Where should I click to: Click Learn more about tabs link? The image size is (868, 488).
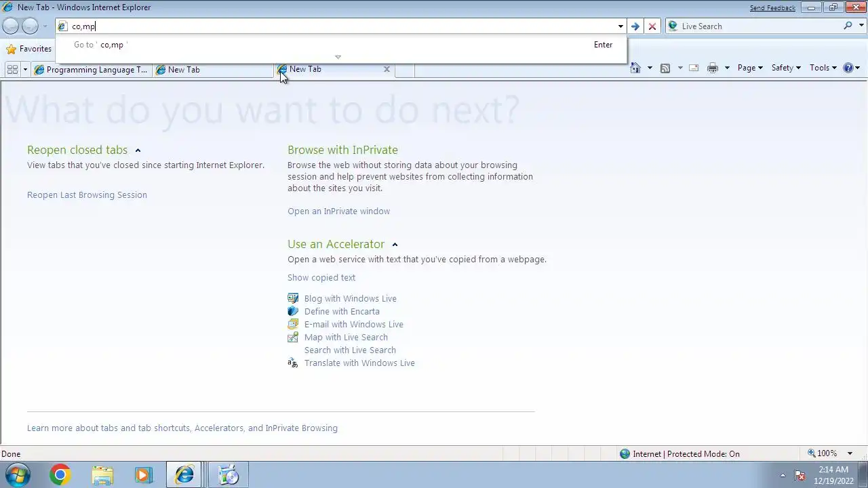point(182,428)
